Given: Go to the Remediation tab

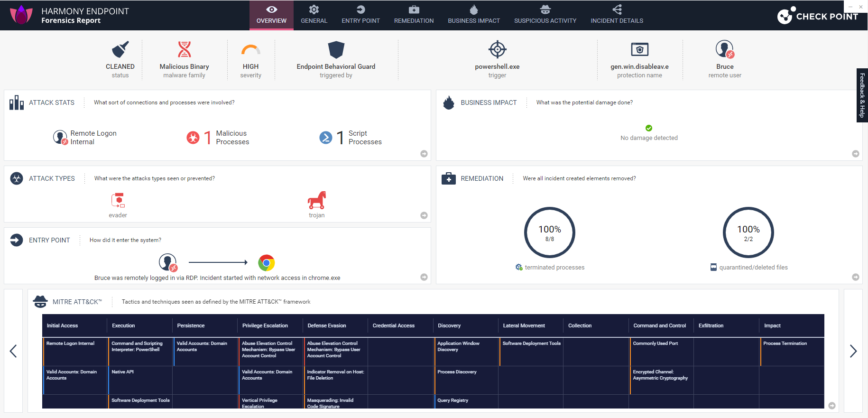Looking at the screenshot, I should 414,15.
